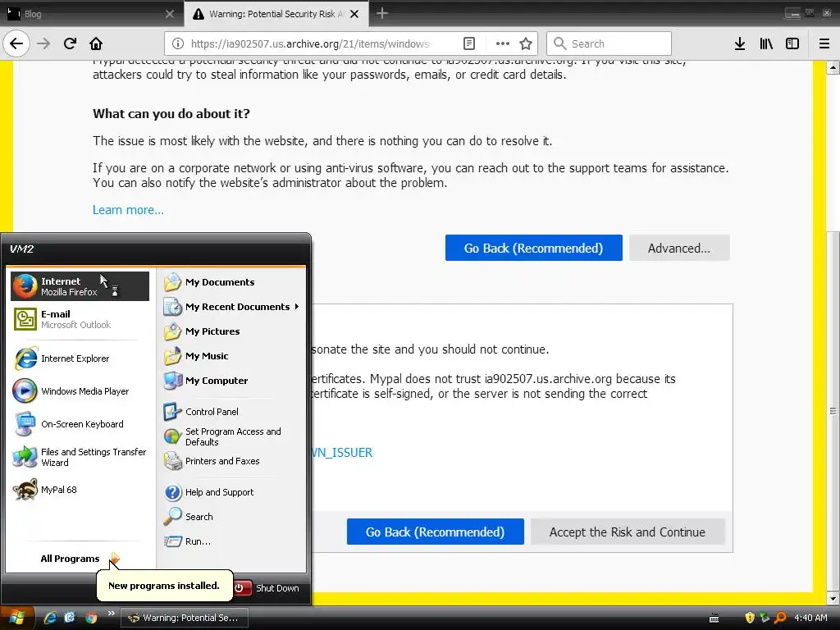Launch Internet Explorer from Start menu
The image size is (840, 630).
click(80, 358)
